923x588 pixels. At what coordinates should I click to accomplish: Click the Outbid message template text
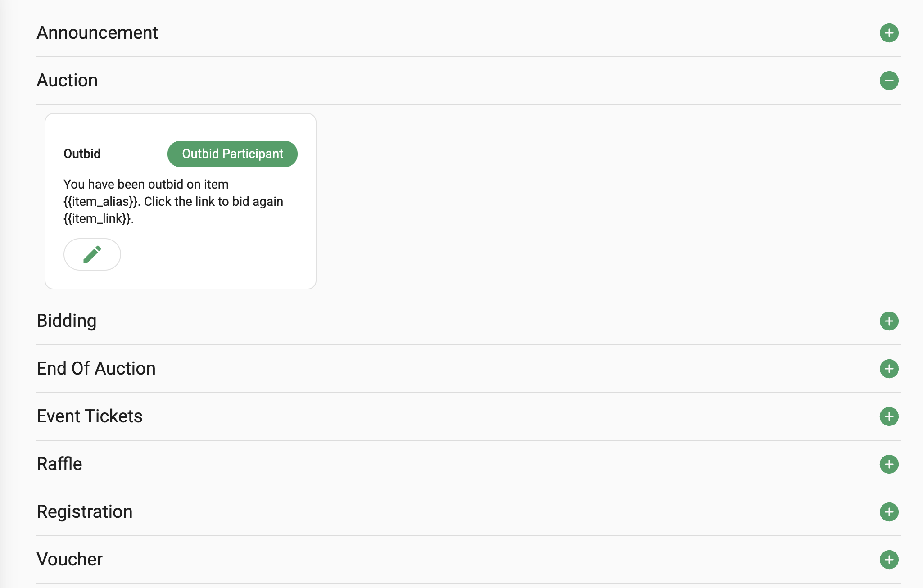(173, 201)
